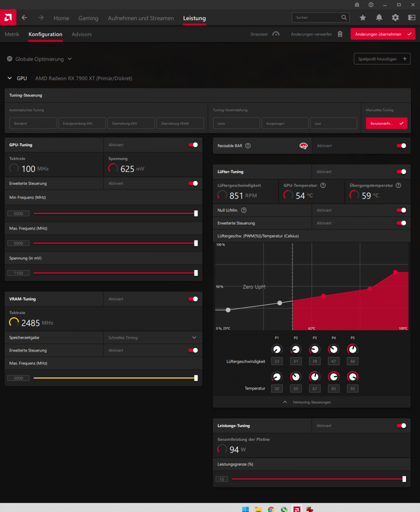
Task: Click the P3 temperature dial
Action: (x=314, y=376)
